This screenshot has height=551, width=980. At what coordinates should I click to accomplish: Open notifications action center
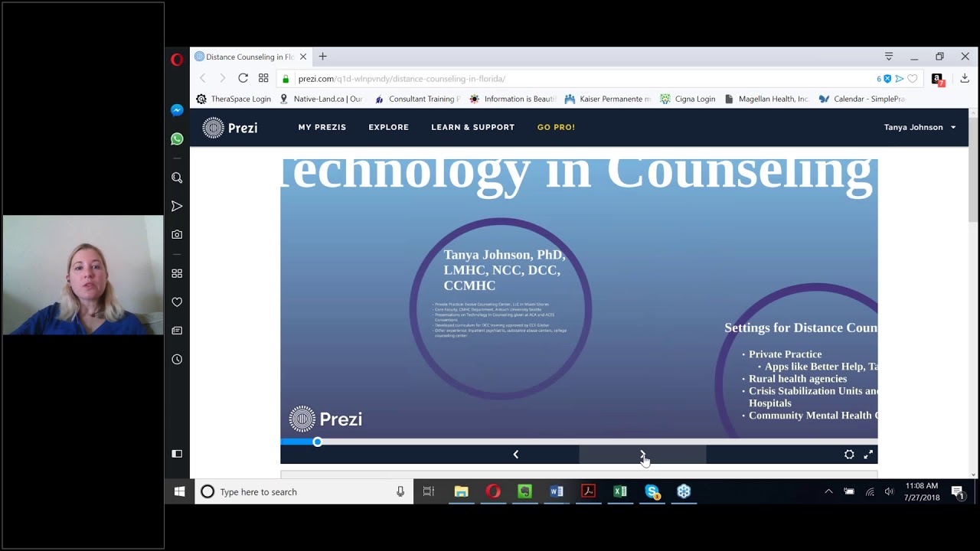point(957,491)
